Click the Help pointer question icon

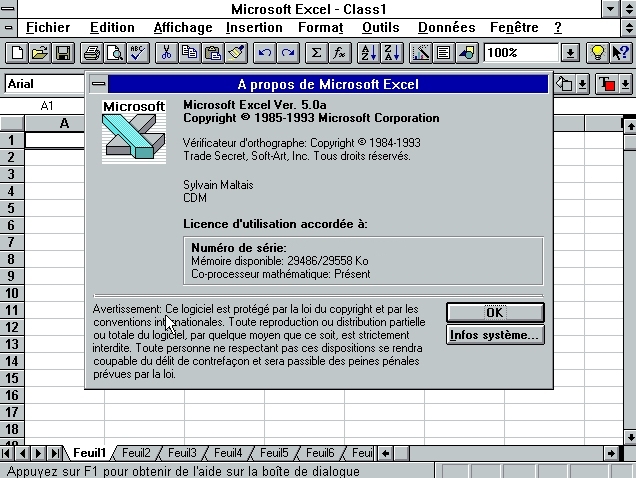tap(620, 53)
